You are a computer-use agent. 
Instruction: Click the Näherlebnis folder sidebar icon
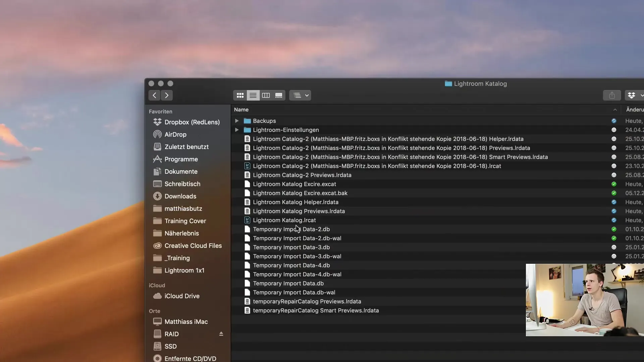[157, 233]
